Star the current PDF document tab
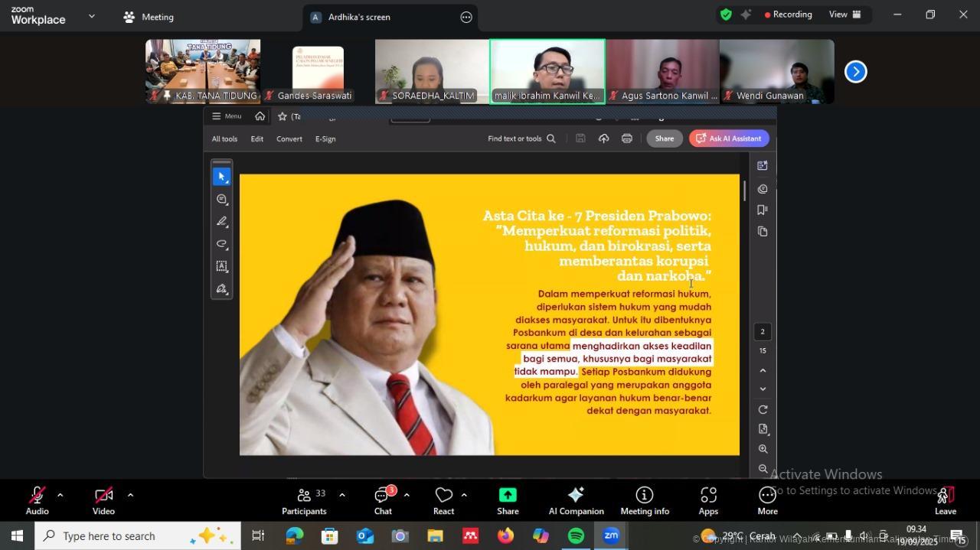Screen dimensions: 980x550 coord(283,116)
